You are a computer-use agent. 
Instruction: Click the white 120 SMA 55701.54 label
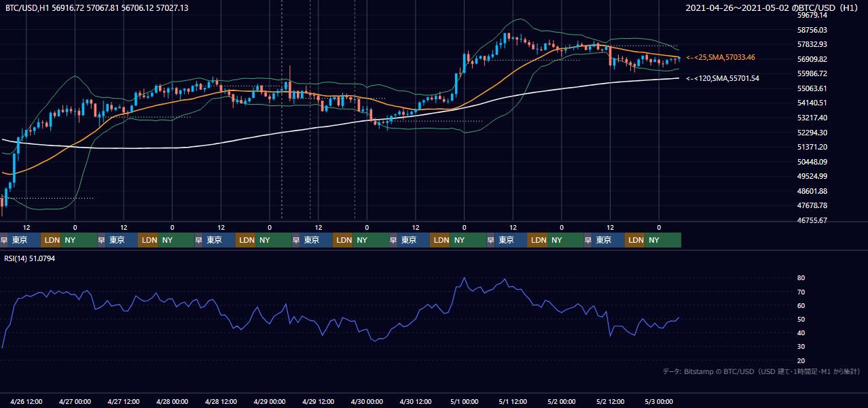click(723, 79)
